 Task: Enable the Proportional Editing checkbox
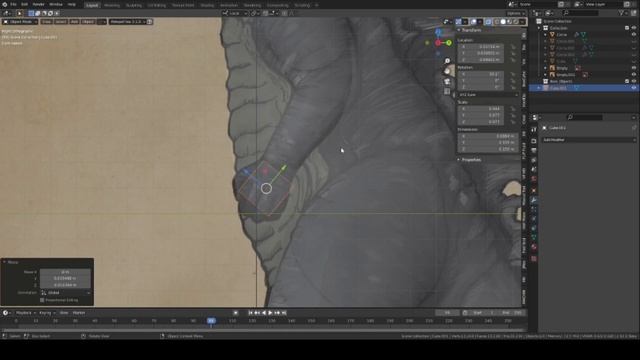(x=42, y=300)
